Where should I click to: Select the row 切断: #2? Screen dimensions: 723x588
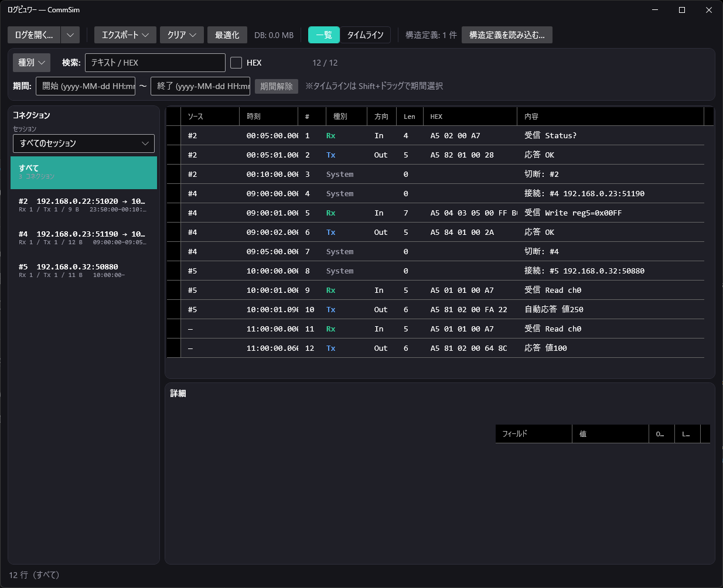[x=435, y=174]
